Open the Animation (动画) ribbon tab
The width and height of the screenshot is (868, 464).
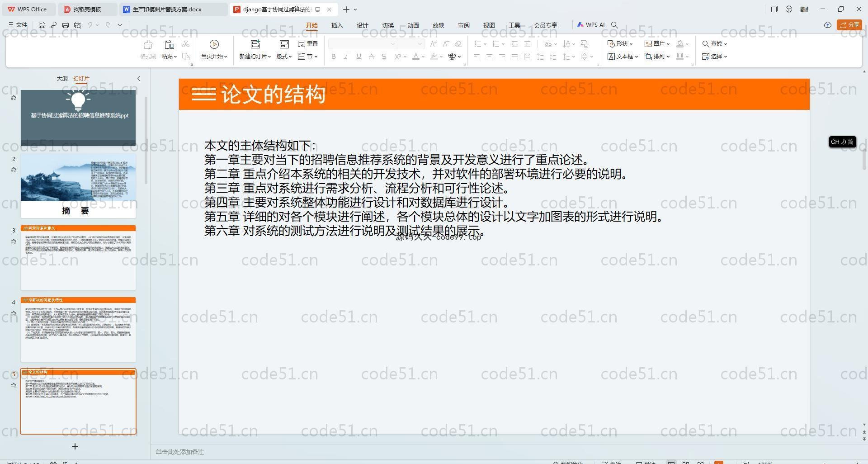413,25
